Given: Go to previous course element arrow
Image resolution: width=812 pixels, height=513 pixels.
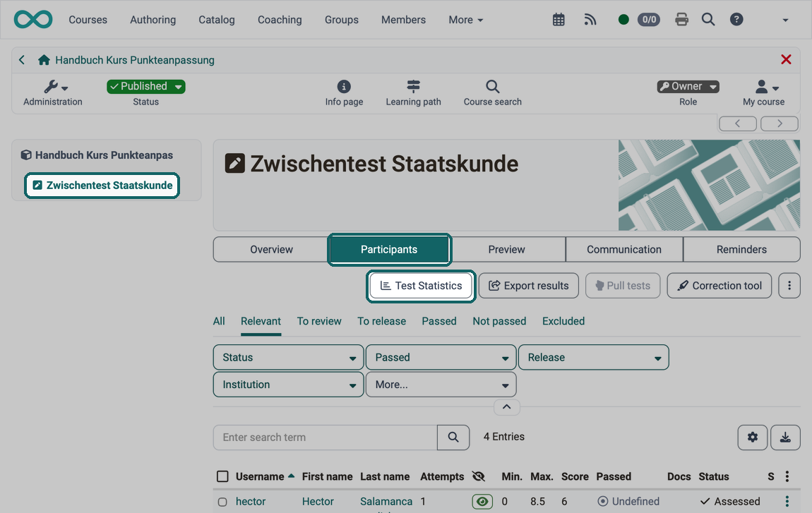Looking at the screenshot, I should pos(738,123).
